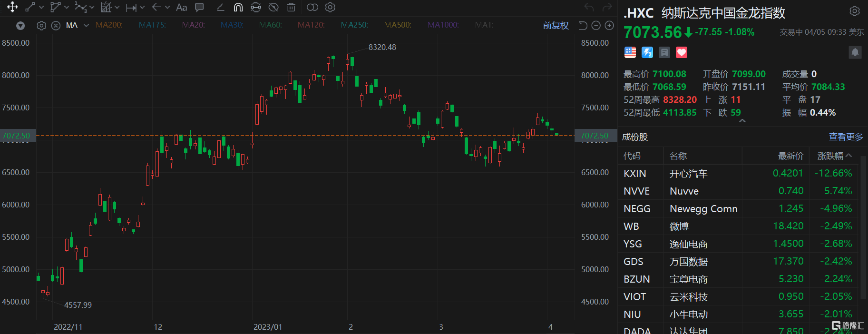Select NVVE Nuvve row
This screenshot has height=334, width=868.
[739, 191]
